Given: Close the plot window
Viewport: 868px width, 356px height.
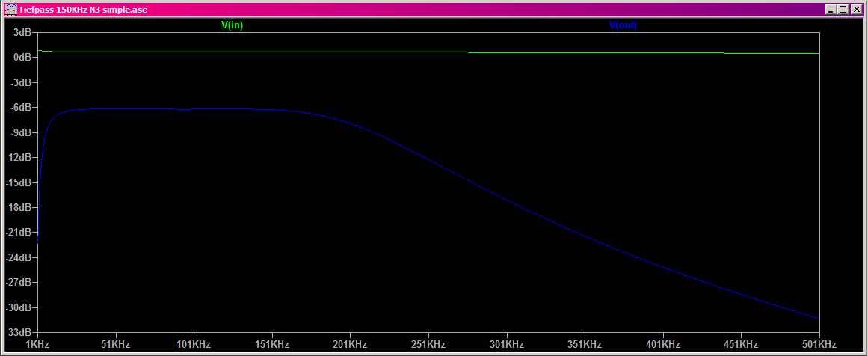Looking at the screenshot, I should coord(855,10).
